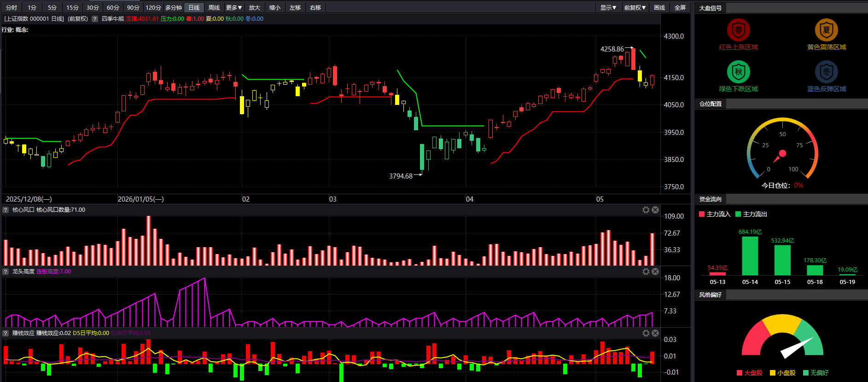Screen dimensions: 868x382
Task: Select the 15分 timeframe
Action: pyautogui.click(x=72, y=7)
